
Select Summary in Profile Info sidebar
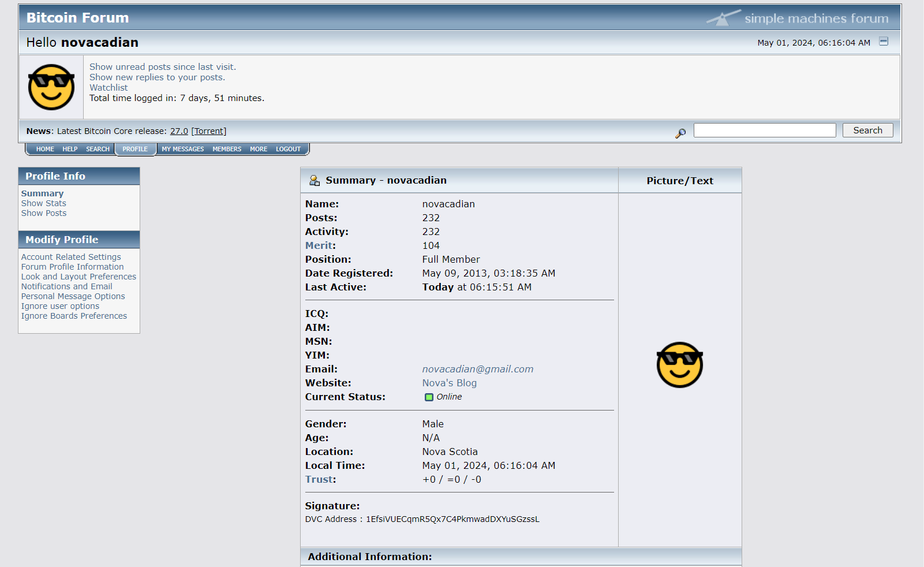pos(43,193)
